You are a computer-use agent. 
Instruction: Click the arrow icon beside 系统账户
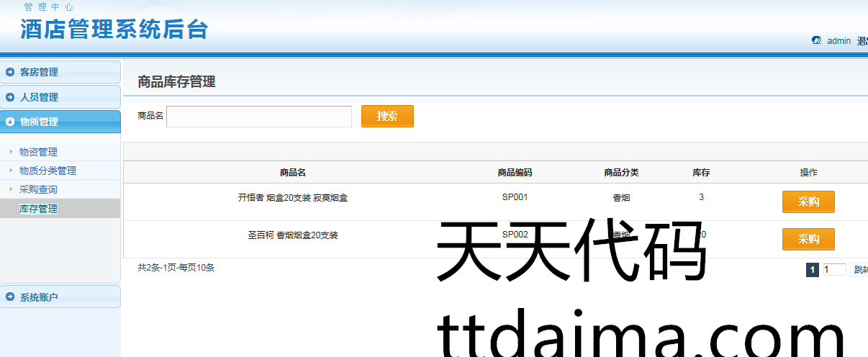click(x=10, y=297)
